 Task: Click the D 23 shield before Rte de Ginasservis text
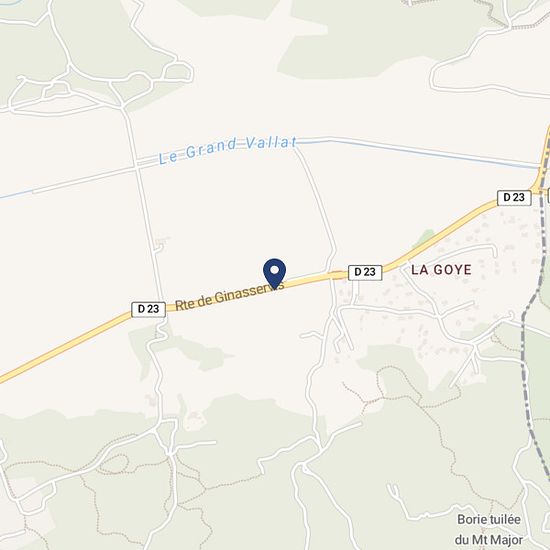(148, 309)
